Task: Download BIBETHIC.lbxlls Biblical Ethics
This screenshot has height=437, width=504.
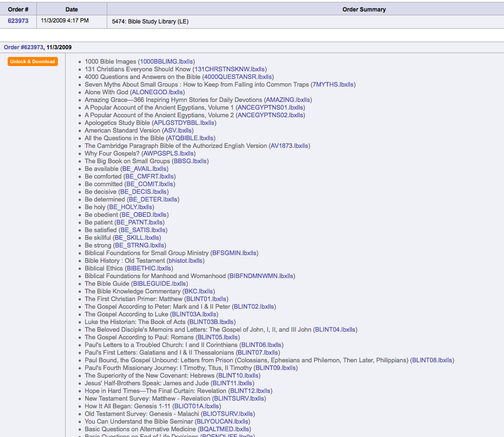Action: (x=149, y=269)
